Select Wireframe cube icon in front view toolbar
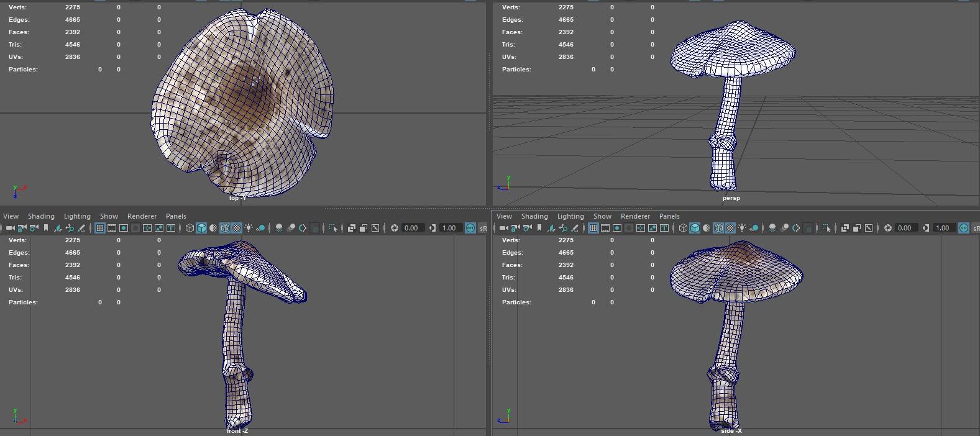980x436 pixels. (190, 228)
